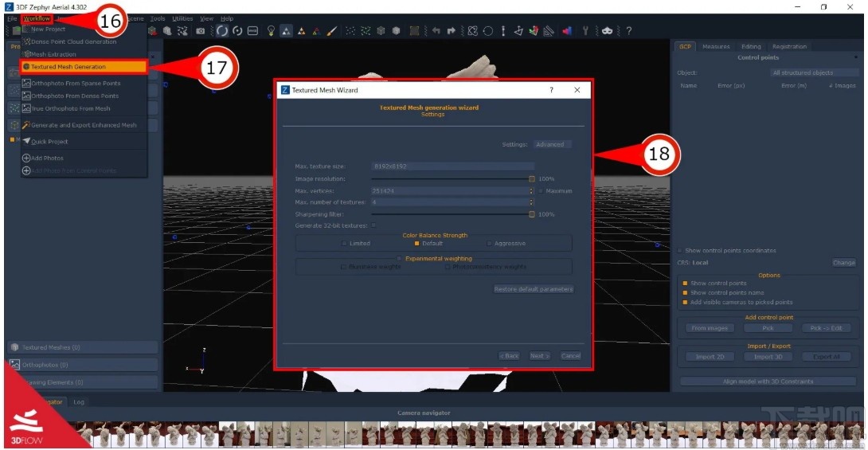Click the Back button in wizard

[510, 356]
